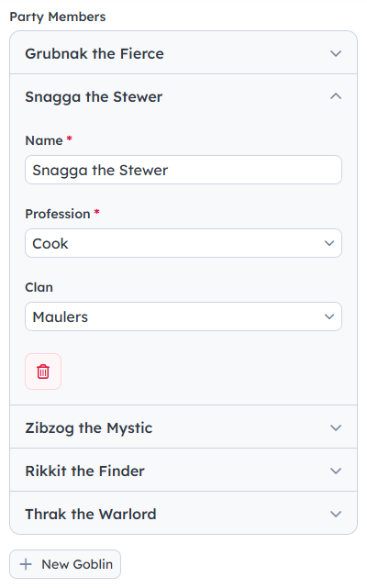Click the chevron icon on Rikkit the Finder
This screenshot has height=588, width=367.
336,471
